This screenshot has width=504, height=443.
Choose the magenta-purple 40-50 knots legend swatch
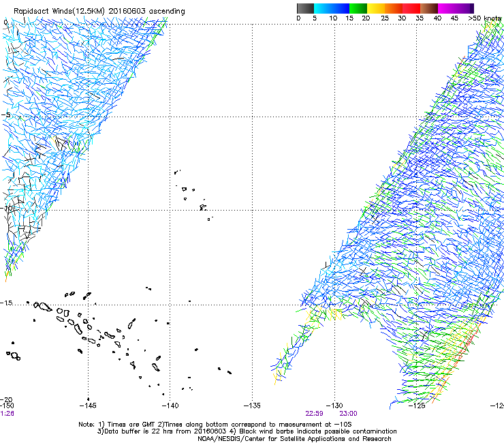456,8
